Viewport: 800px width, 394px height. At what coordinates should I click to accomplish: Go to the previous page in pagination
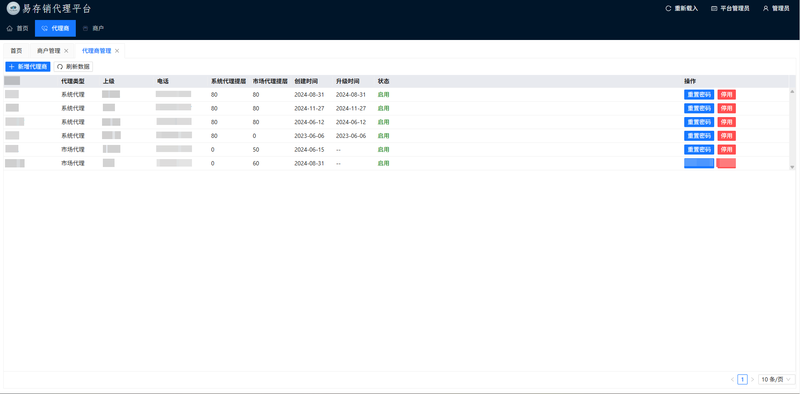click(x=732, y=380)
